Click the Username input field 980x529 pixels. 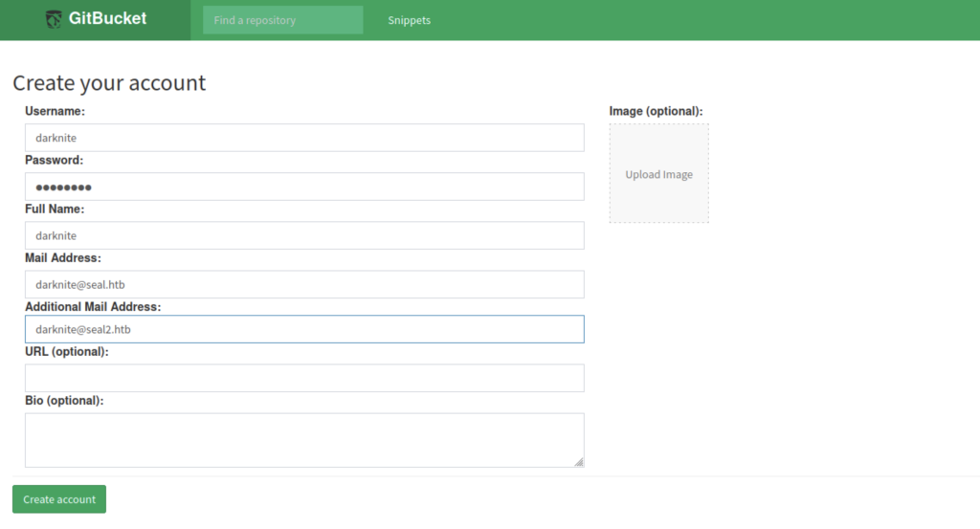coord(304,138)
